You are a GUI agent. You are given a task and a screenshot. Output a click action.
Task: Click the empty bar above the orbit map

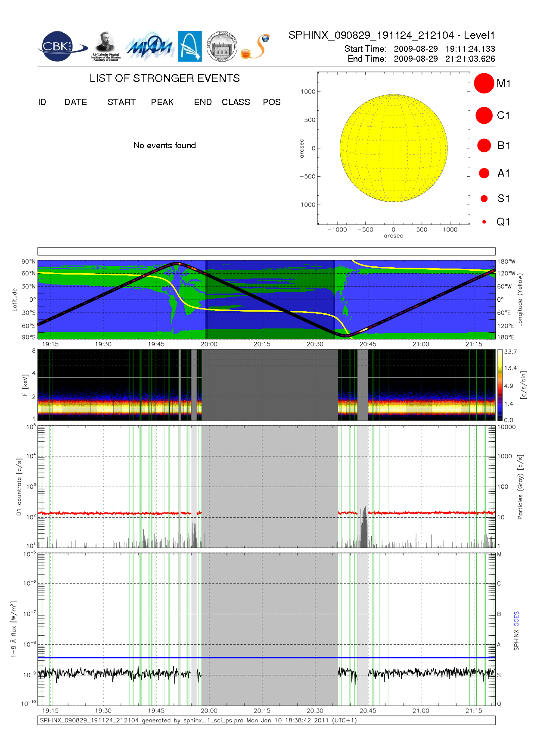click(266, 251)
